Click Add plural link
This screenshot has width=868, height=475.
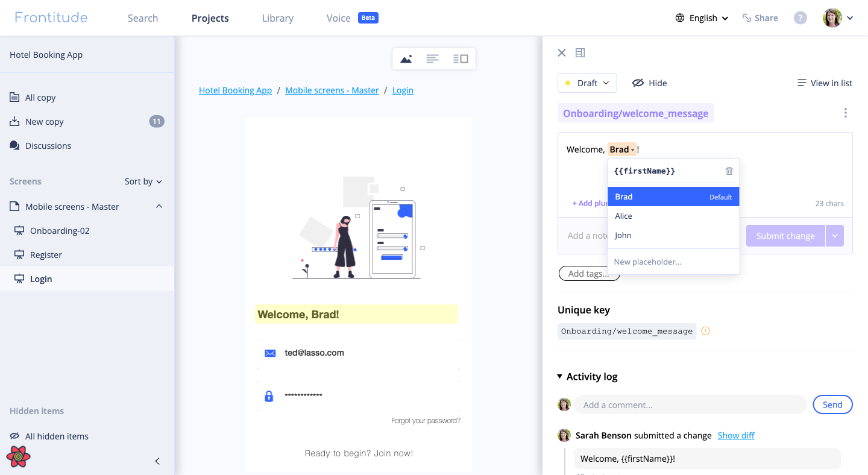tap(590, 203)
